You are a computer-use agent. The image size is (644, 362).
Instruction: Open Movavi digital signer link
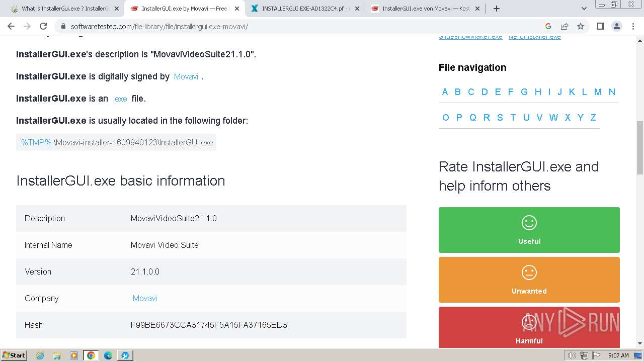pyautogui.click(x=186, y=77)
